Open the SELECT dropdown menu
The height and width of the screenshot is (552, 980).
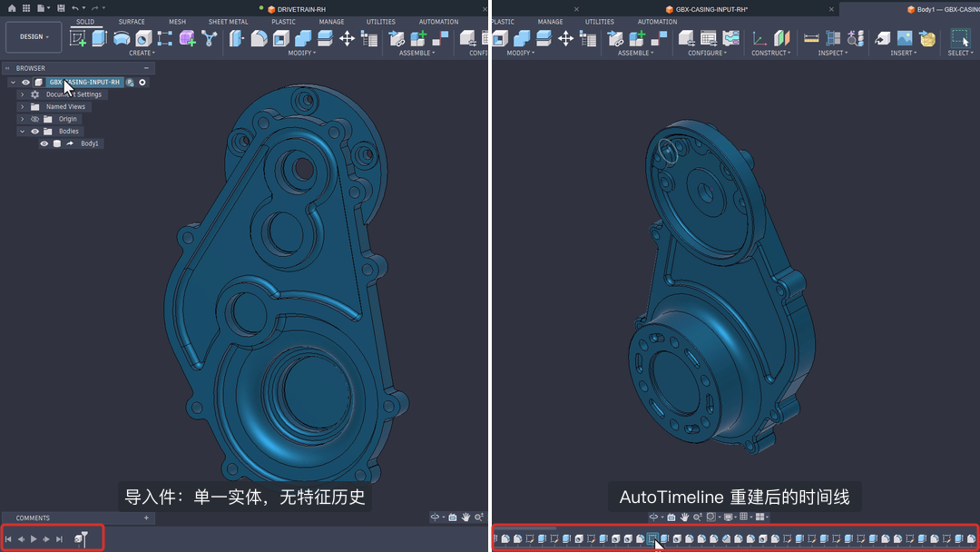960,54
